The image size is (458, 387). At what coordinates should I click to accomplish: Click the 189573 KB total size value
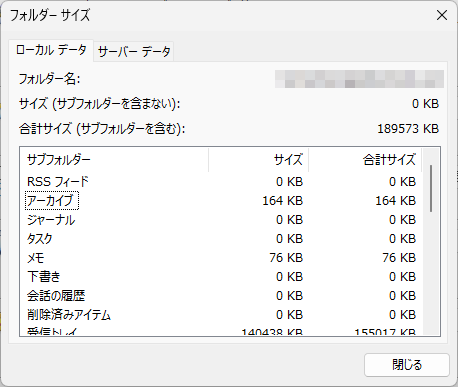408,129
